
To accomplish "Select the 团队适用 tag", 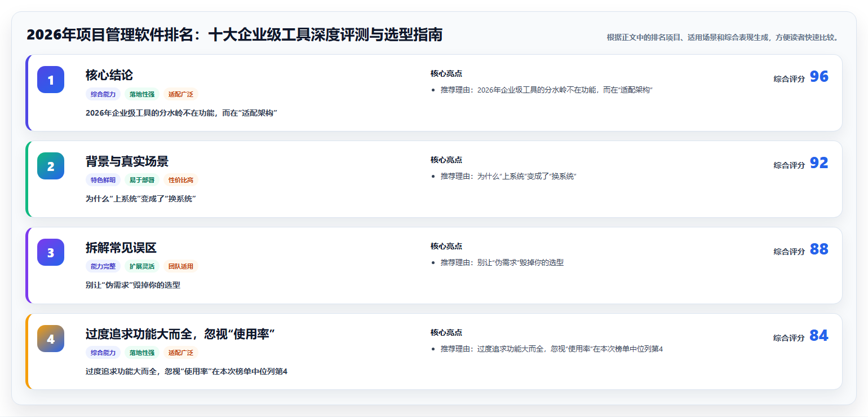I will click(x=181, y=266).
